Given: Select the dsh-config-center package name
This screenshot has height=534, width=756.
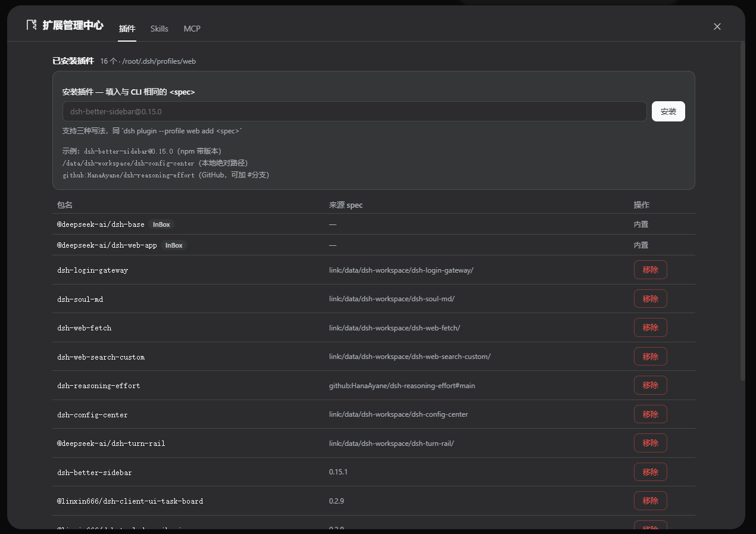Looking at the screenshot, I should tap(92, 415).
